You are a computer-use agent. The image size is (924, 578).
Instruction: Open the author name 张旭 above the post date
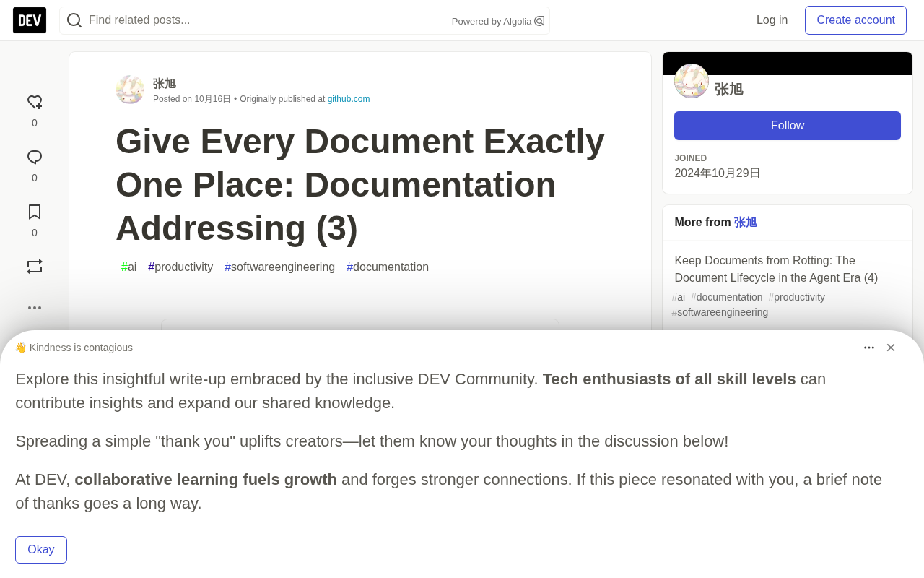tap(165, 84)
